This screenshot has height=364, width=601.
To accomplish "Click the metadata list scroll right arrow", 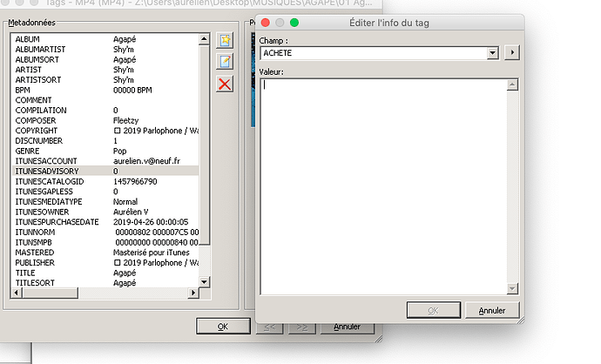I will (193, 293).
